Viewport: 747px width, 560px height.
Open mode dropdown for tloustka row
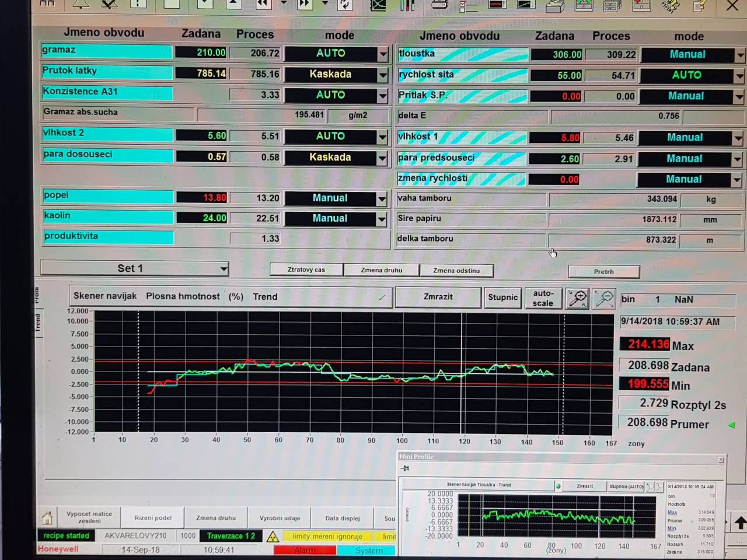pos(740,56)
